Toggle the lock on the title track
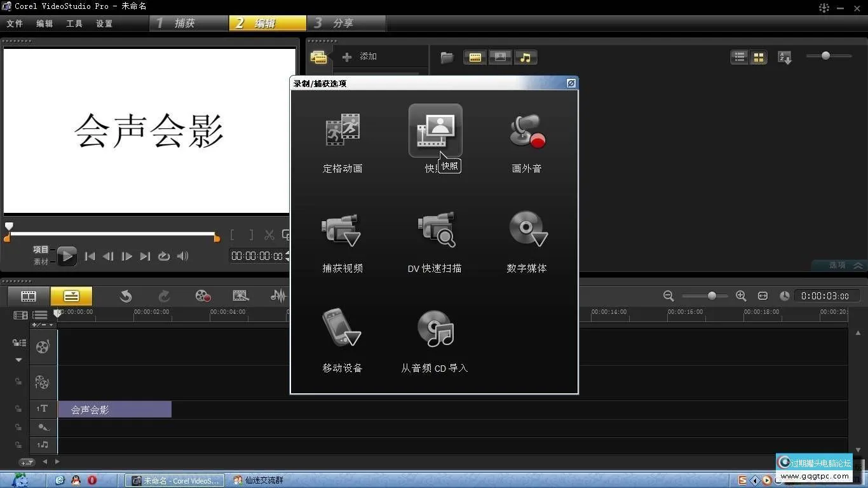This screenshot has height=488, width=868. point(19,408)
